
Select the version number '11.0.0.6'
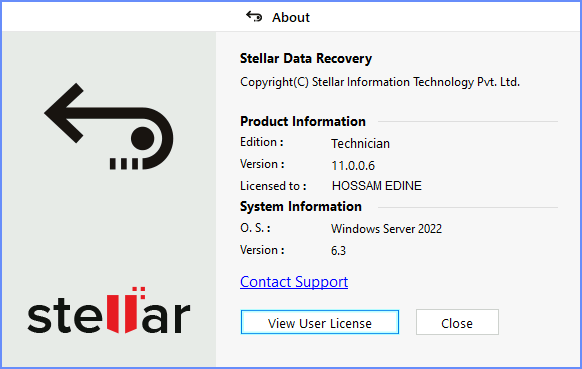coord(353,166)
